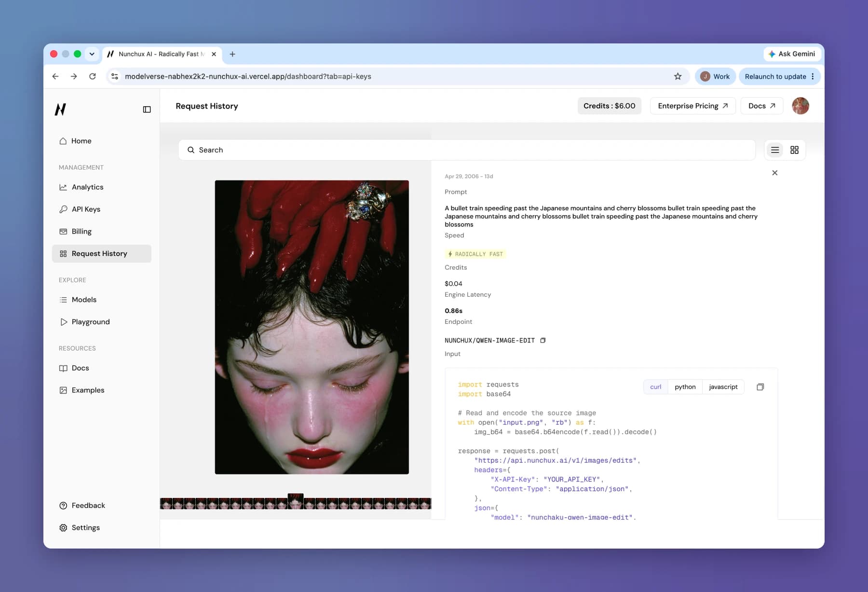Viewport: 868px width, 592px height.
Task: Click the Nunchux logo in sidebar
Action: 60,110
